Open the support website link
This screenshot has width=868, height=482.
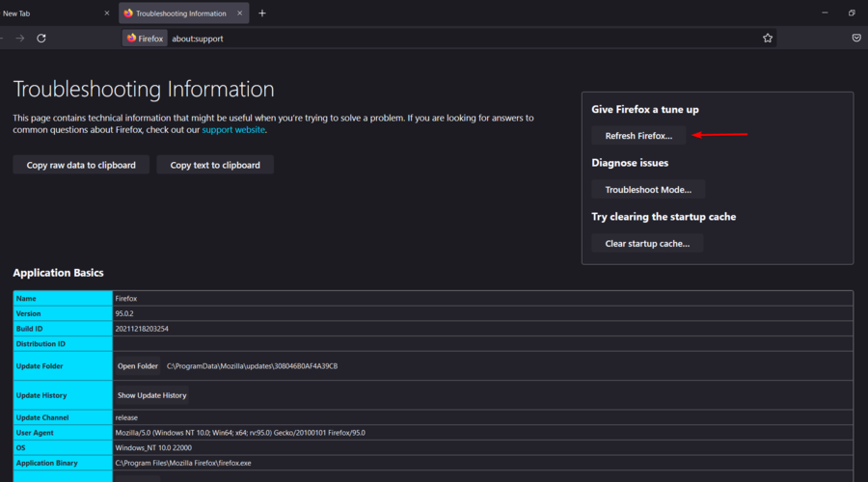[x=233, y=129]
